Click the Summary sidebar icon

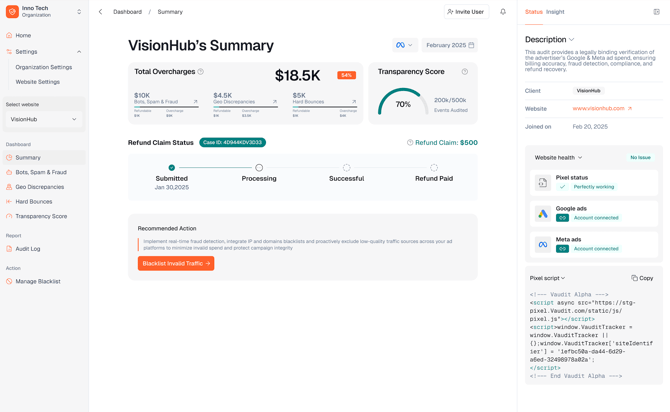[9, 158]
